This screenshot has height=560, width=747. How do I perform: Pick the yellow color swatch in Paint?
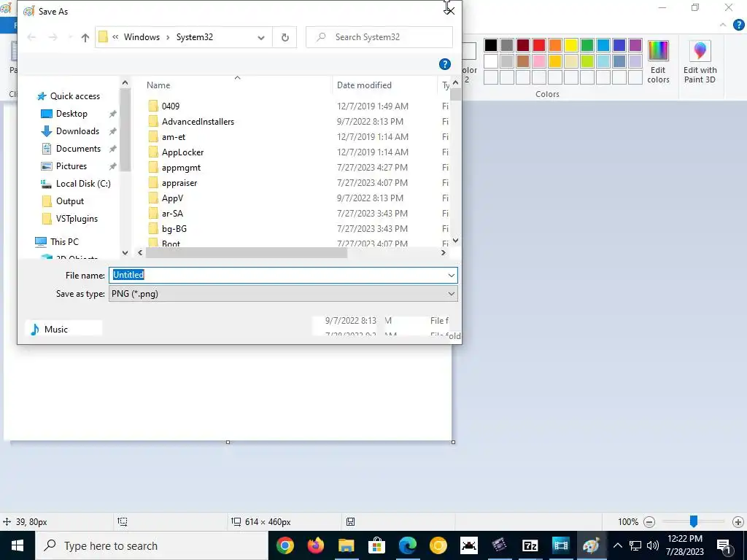click(x=570, y=45)
